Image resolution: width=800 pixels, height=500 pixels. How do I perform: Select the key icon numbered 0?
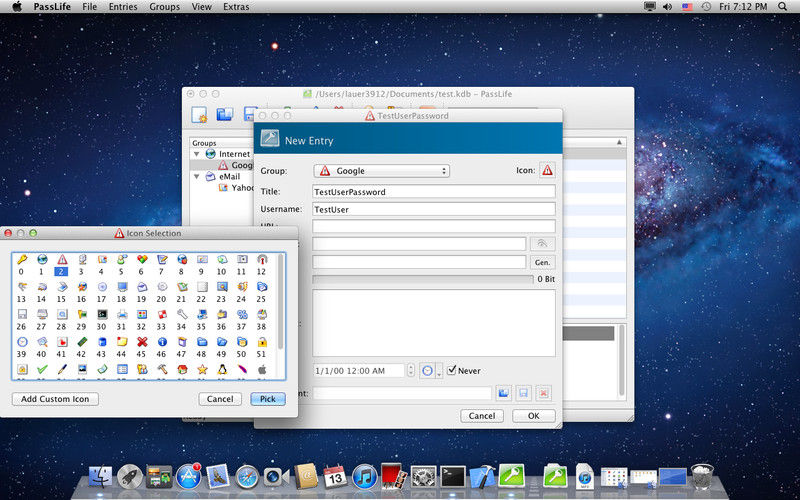click(21, 259)
